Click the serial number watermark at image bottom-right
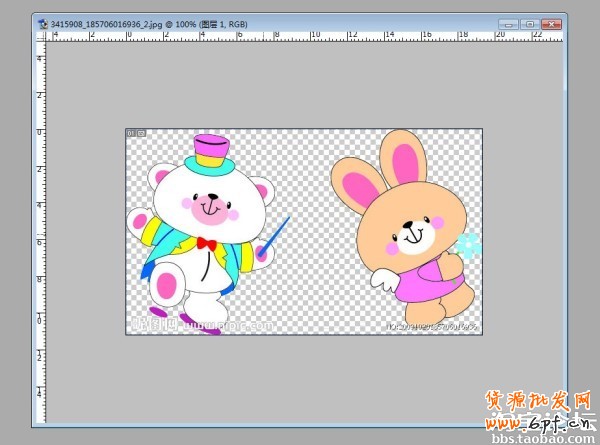The image size is (600, 445). [x=432, y=326]
